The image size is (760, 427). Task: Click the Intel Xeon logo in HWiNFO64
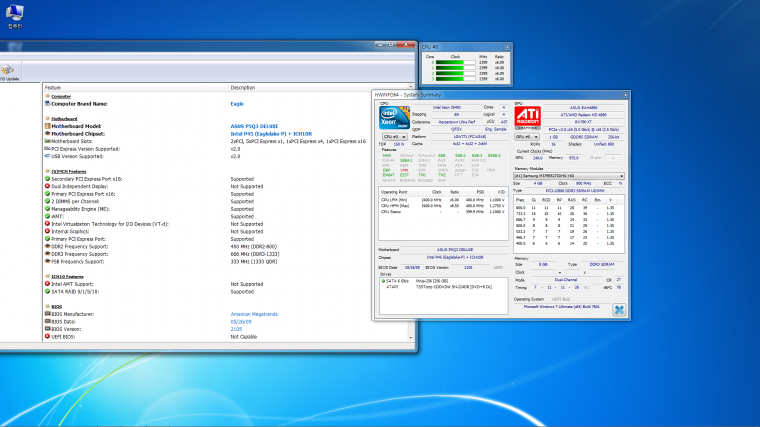(394, 118)
